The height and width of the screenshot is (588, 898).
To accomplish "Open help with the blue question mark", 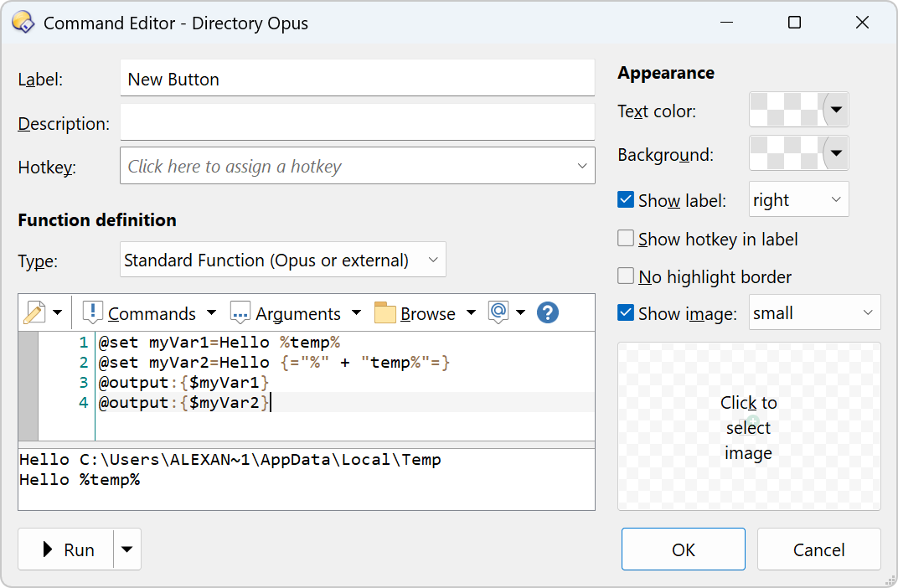I will click(x=548, y=312).
